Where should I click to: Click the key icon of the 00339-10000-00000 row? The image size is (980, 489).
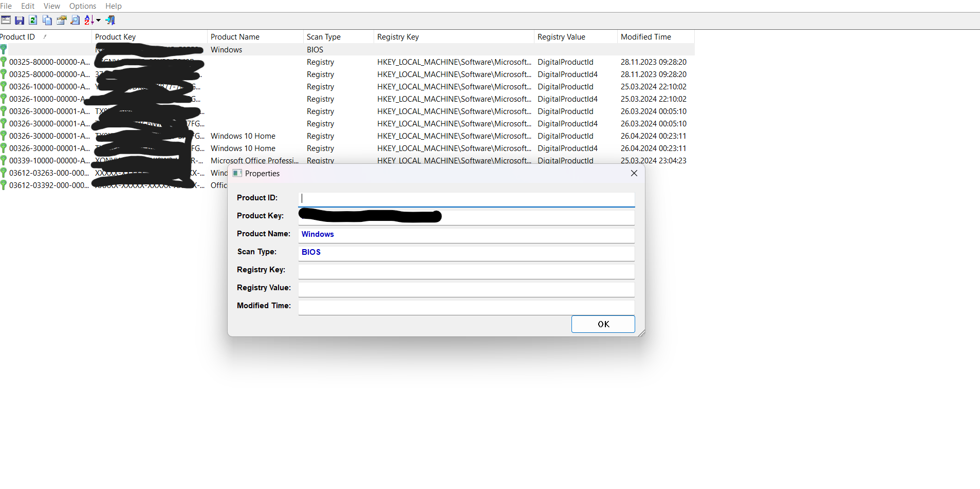(x=4, y=160)
